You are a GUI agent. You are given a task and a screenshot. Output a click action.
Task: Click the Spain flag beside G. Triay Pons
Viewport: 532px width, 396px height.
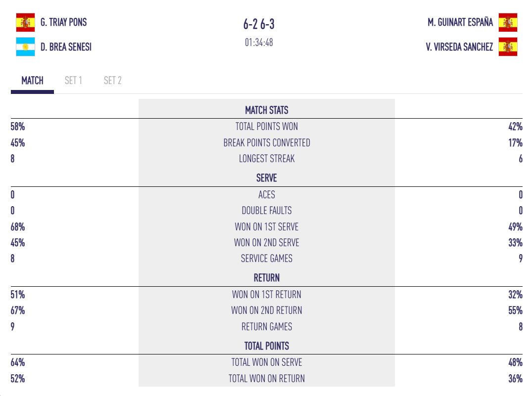pos(25,22)
